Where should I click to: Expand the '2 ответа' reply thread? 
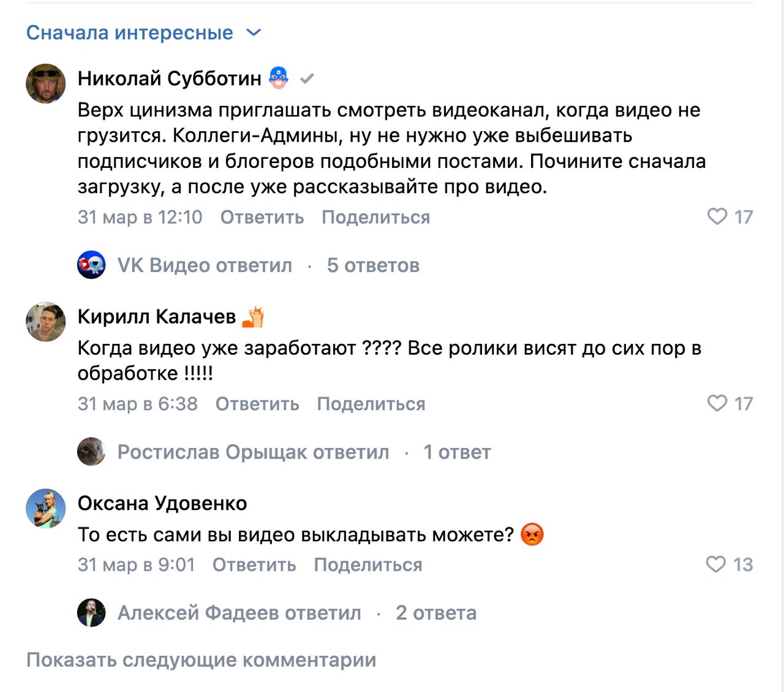point(436,613)
